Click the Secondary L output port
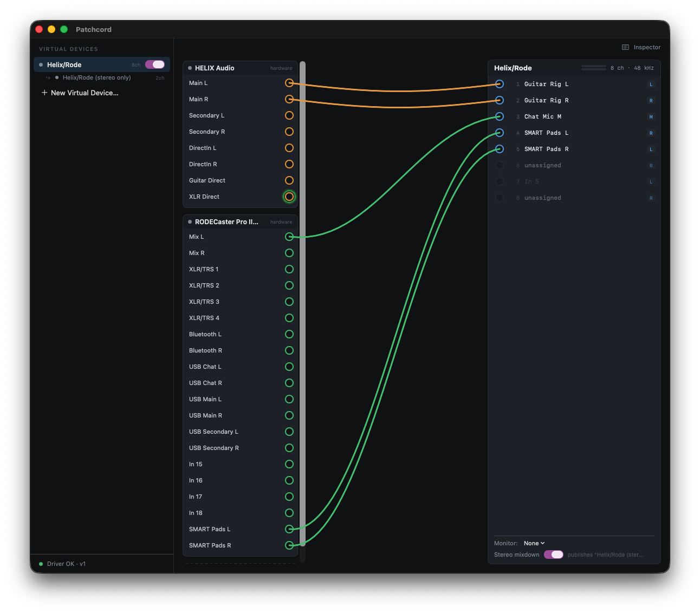Viewport: 700px width, 613px height. coord(289,115)
